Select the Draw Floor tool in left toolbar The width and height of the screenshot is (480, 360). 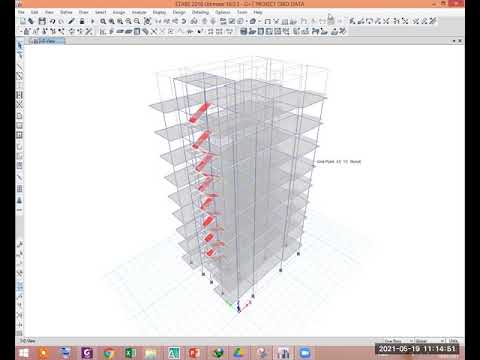click(x=20, y=116)
